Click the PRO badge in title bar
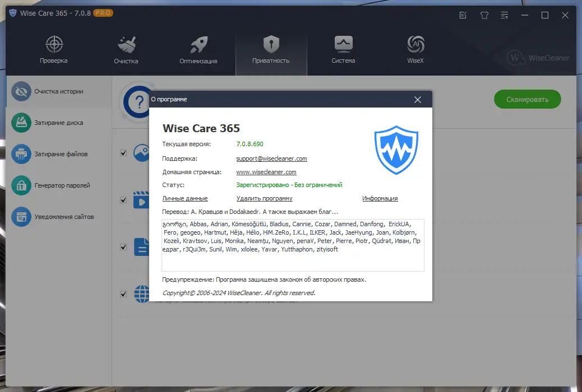582x392 pixels. click(103, 13)
